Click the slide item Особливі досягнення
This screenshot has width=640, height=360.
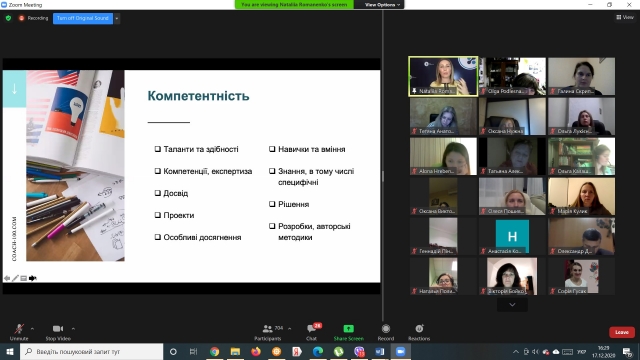click(x=202, y=238)
